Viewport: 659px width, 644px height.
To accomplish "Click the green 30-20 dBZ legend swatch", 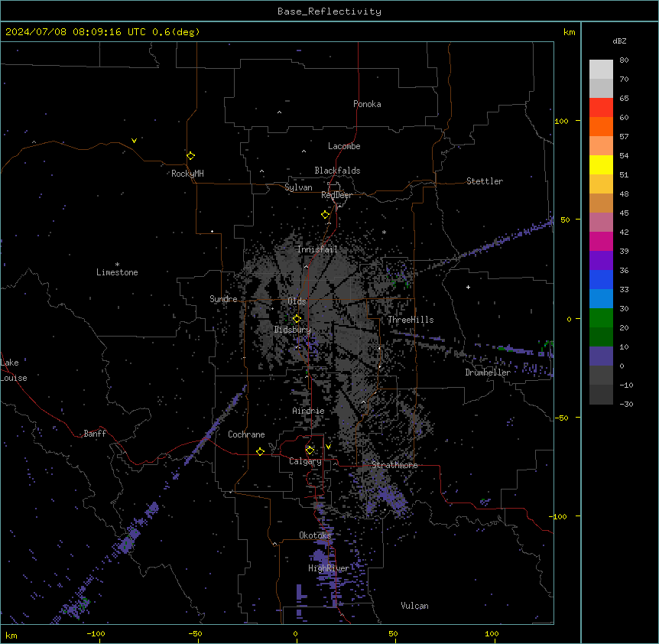I will [x=601, y=318].
